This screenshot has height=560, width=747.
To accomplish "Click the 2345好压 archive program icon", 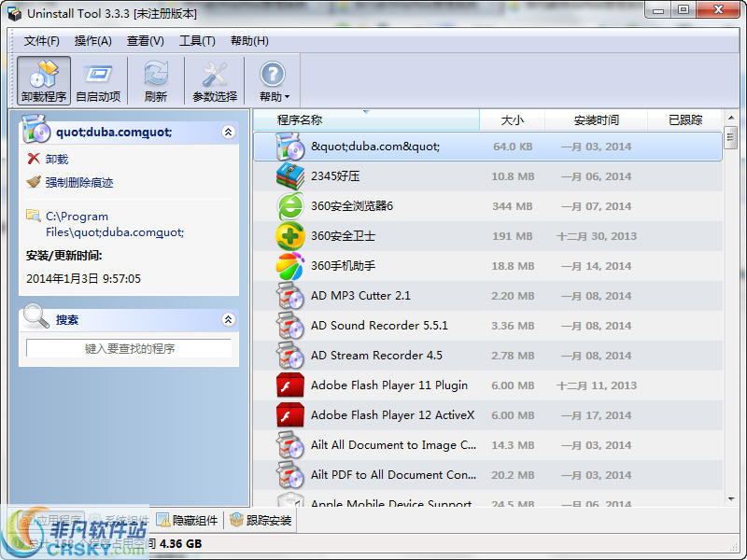I will pos(291,176).
